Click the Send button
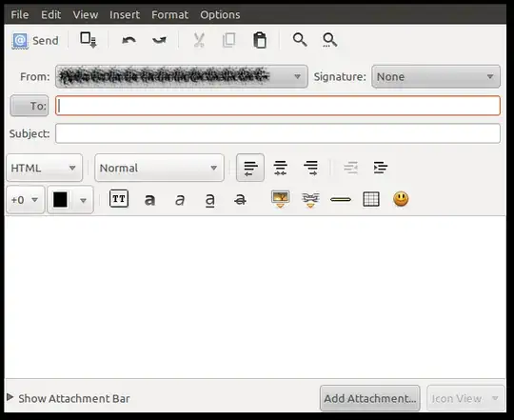The width and height of the screenshot is (514, 420). 35,41
